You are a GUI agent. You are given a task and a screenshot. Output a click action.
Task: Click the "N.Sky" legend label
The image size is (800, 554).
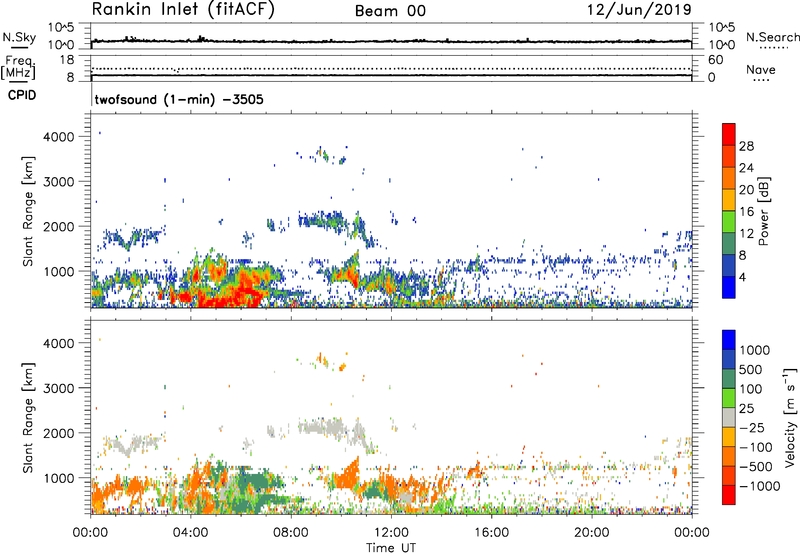pyautogui.click(x=19, y=37)
